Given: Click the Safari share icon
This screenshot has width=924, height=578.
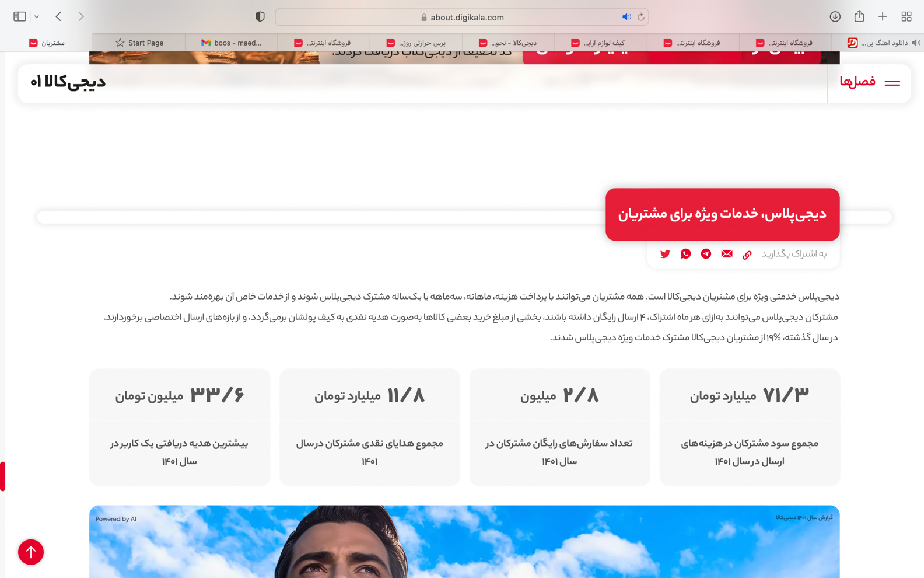Looking at the screenshot, I should pyautogui.click(x=859, y=17).
